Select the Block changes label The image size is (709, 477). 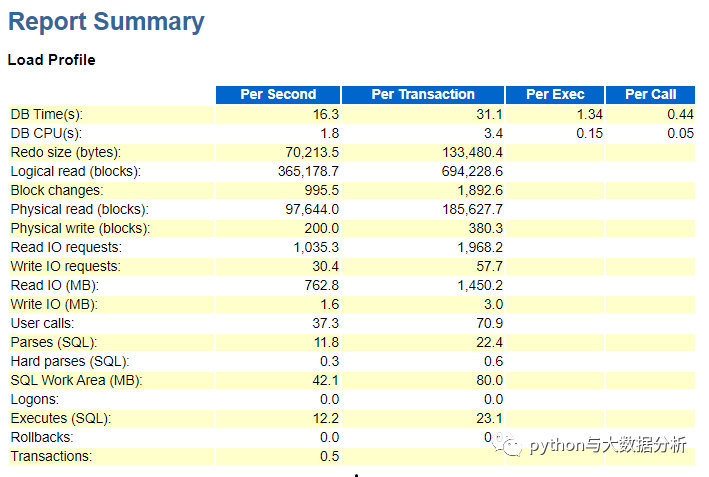click(x=57, y=190)
